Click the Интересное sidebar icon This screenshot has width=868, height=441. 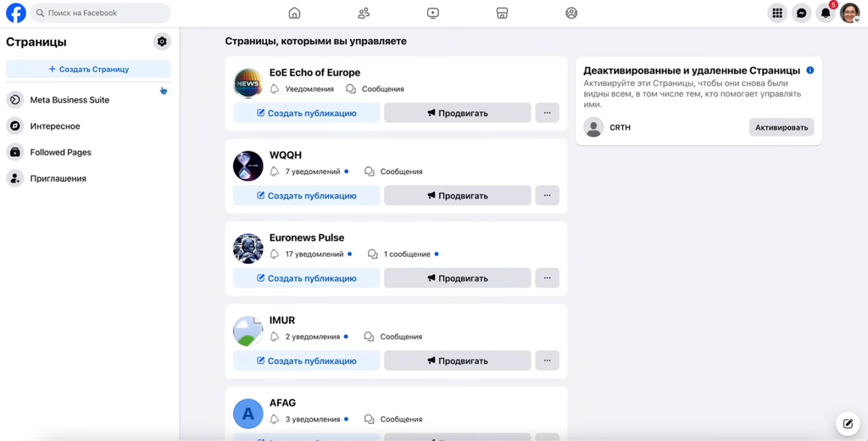tap(15, 126)
